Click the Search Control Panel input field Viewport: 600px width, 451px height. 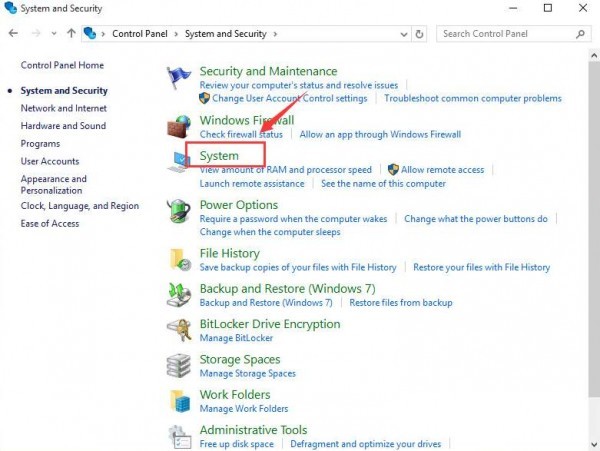coord(514,34)
